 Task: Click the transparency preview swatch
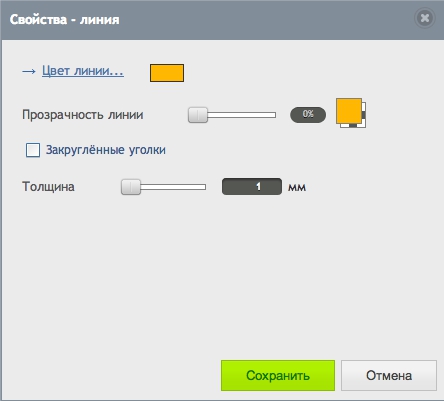pos(351,113)
